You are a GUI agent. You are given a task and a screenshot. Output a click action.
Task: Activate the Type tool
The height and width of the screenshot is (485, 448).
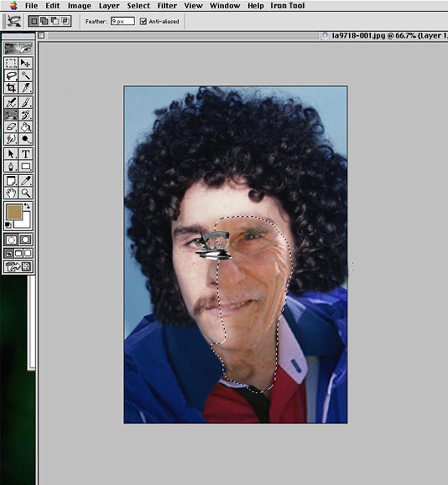coord(26,154)
